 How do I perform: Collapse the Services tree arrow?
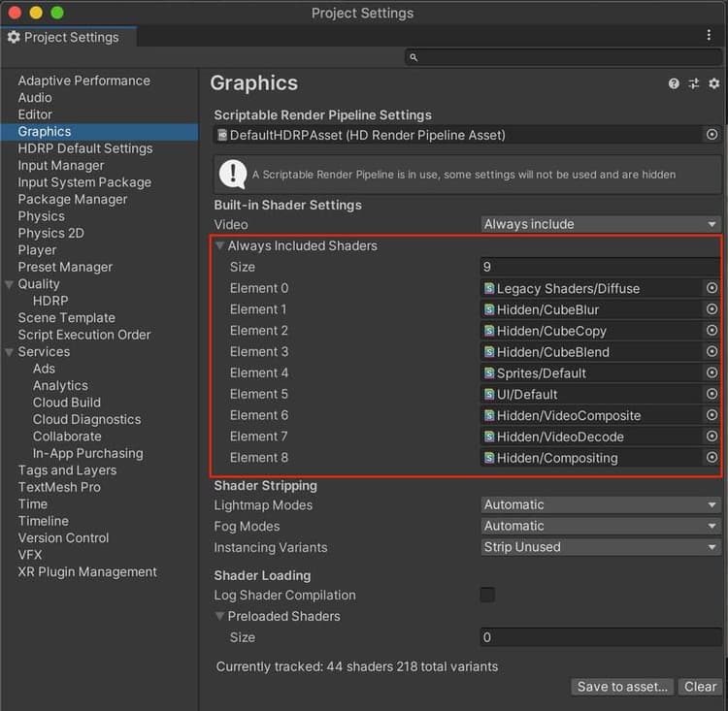point(9,352)
